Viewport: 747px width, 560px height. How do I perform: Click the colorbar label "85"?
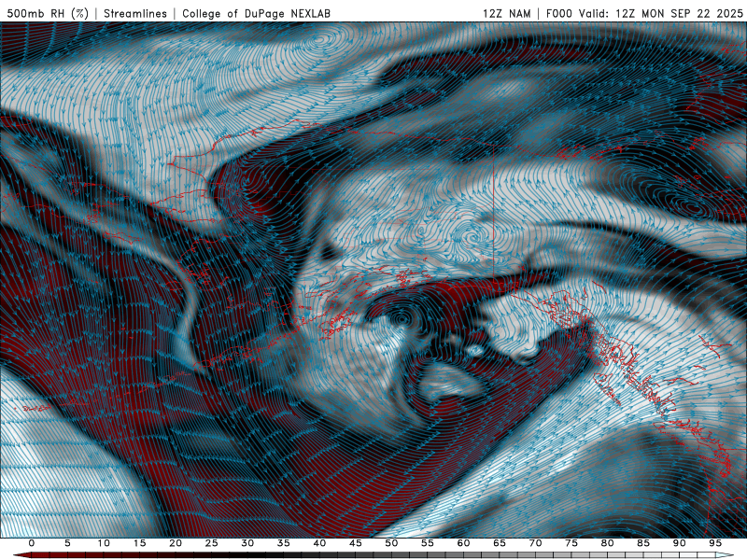point(643,543)
